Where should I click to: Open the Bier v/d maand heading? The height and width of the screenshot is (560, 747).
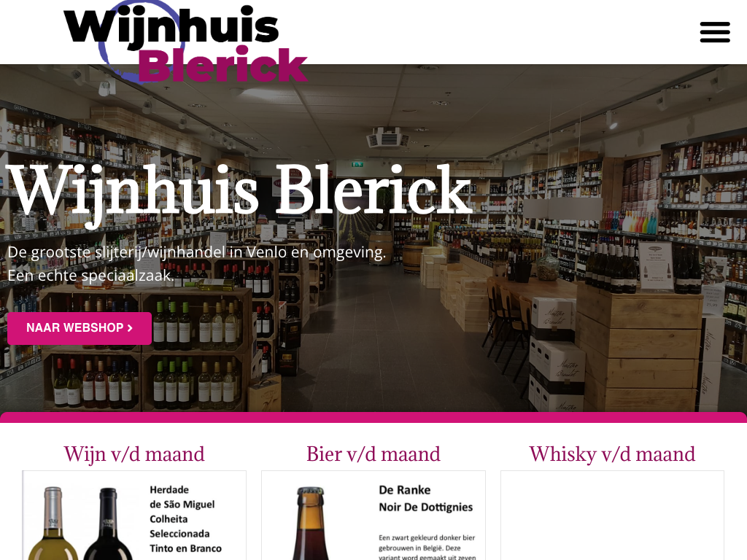pyautogui.click(x=373, y=454)
